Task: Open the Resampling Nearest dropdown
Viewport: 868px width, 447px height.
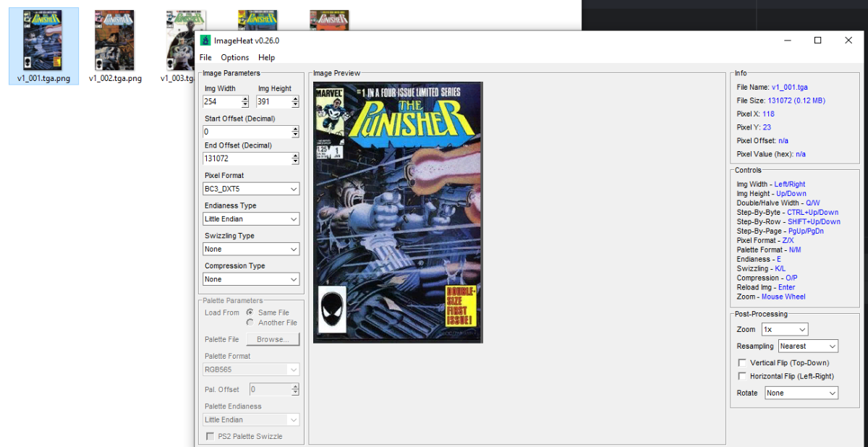Action: (808, 346)
